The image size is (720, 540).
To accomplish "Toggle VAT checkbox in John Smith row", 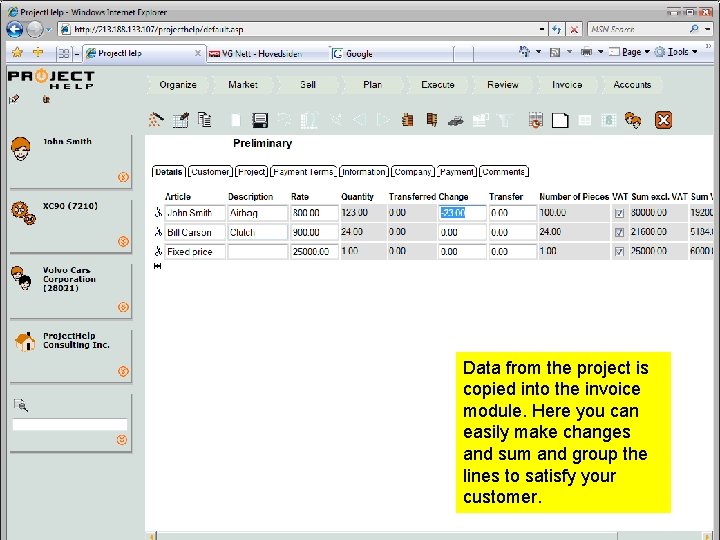I will point(619,213).
